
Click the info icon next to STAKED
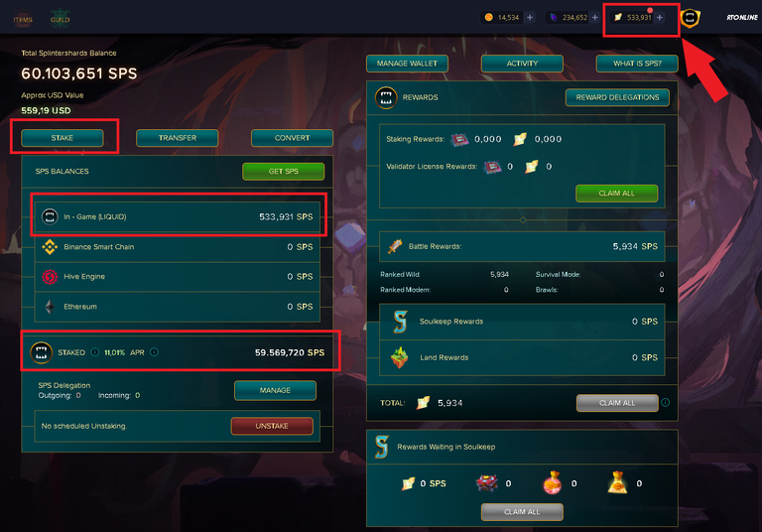point(95,352)
